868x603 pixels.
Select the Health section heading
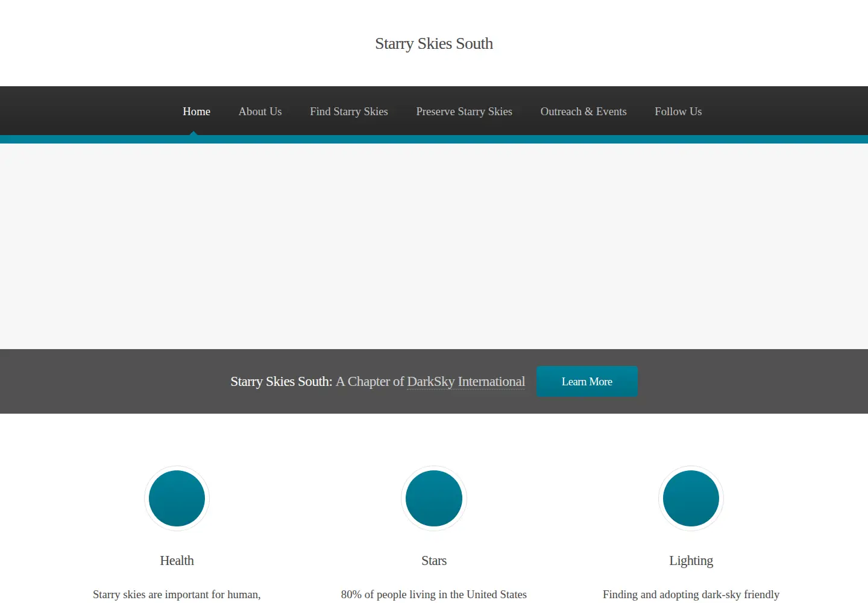coord(177,561)
